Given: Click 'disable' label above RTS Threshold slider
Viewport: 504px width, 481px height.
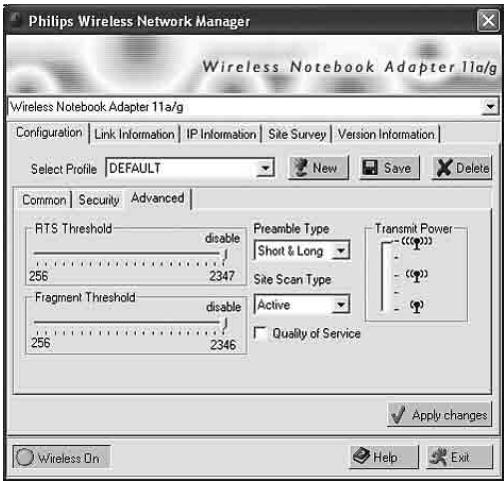Looking at the screenshot, I should (x=222, y=238).
